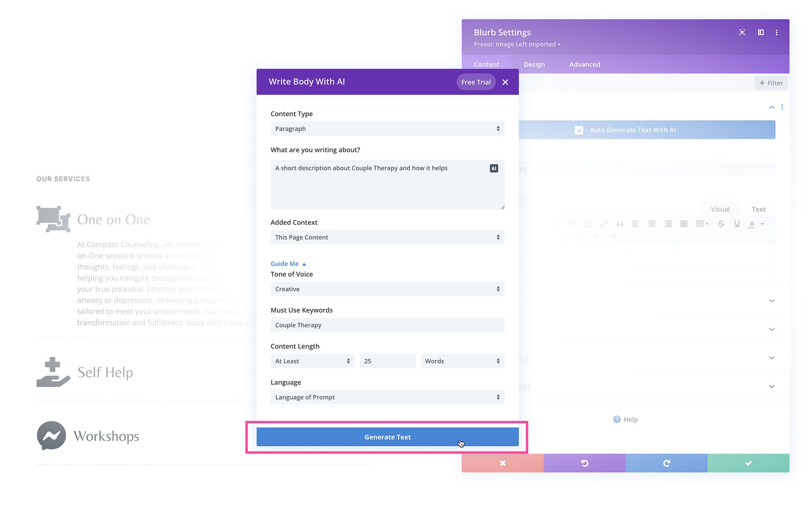Open the Added Context dropdown
This screenshot has height=508, width=812.
387,237
